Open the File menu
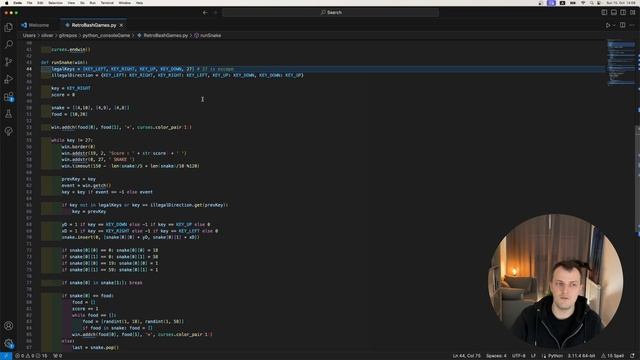The image size is (640, 360). click(x=29, y=3)
